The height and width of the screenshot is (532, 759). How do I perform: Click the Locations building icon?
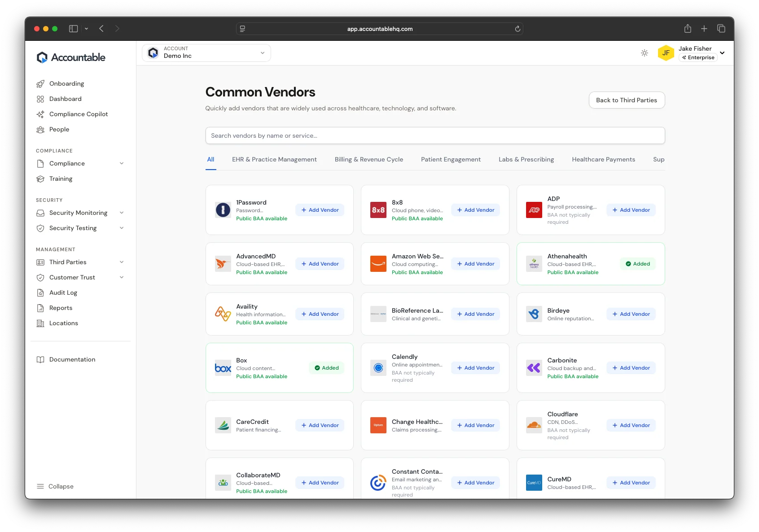(40, 323)
